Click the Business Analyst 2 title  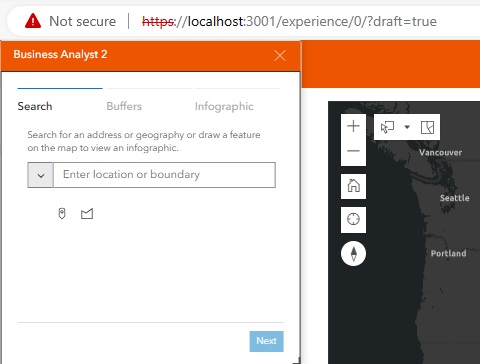(x=60, y=54)
